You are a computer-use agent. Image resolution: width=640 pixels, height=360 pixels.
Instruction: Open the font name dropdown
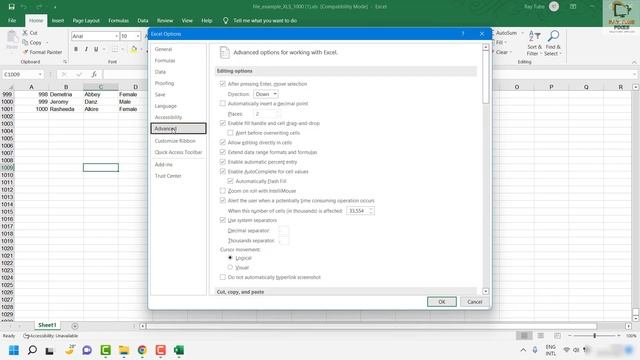116,36
